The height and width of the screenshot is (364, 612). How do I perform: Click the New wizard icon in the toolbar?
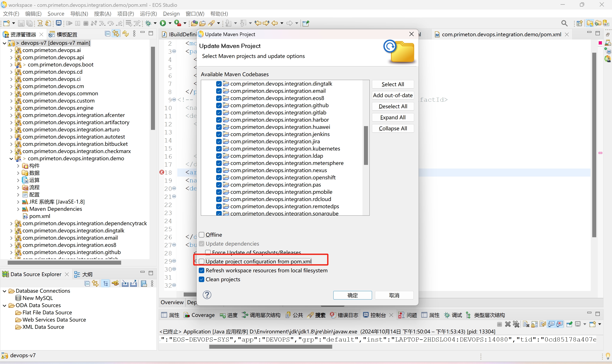[x=6, y=23]
